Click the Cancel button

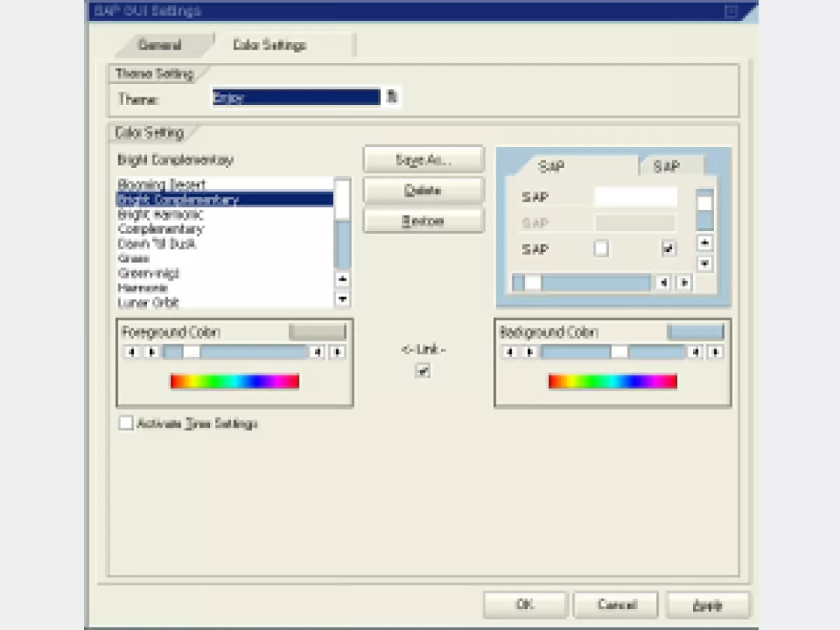pos(617,605)
